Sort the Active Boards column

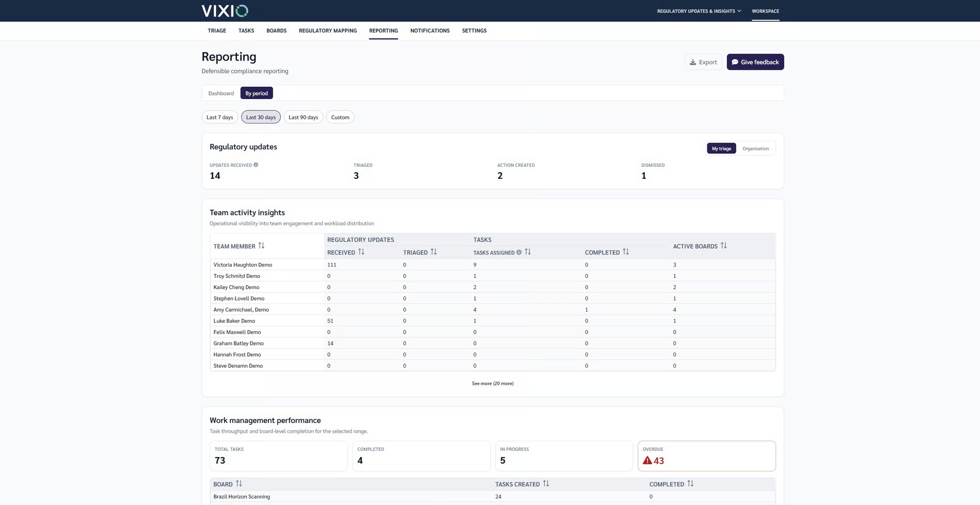point(723,246)
